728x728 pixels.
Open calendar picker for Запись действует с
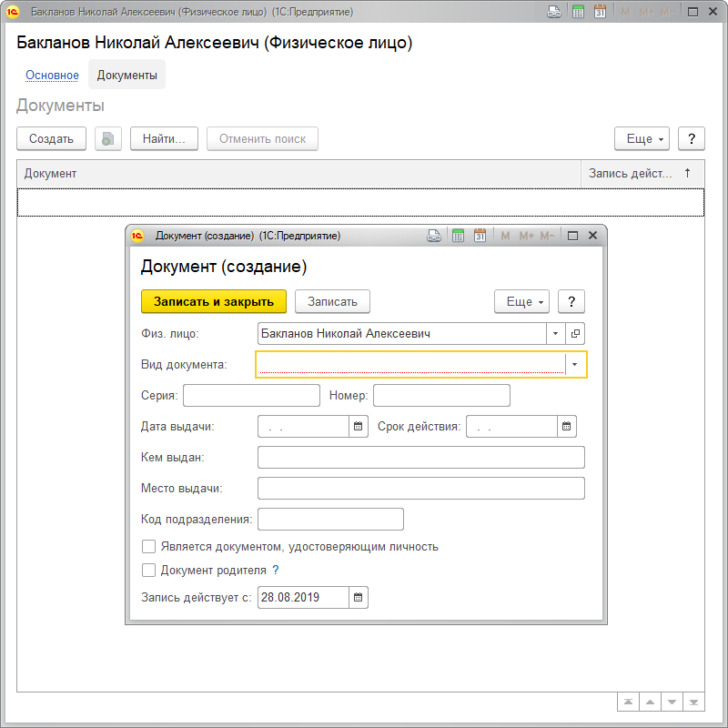(x=359, y=598)
